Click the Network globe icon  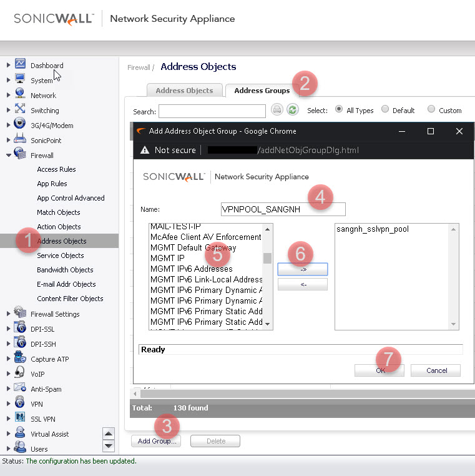tap(20, 93)
